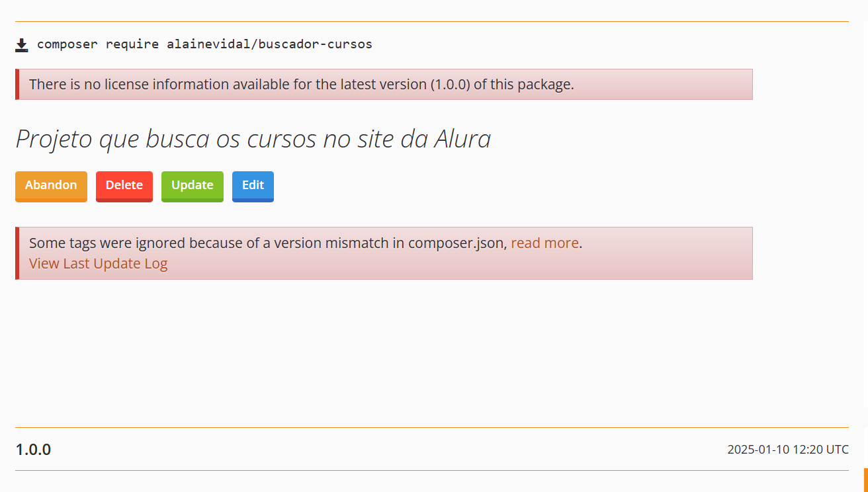Viewport: 868px width, 492px height.
Task: Click the package description about Alura
Action: coord(253,139)
